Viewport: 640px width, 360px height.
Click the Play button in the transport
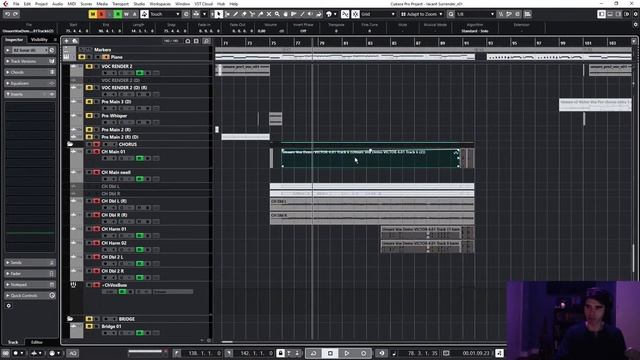coord(347,353)
